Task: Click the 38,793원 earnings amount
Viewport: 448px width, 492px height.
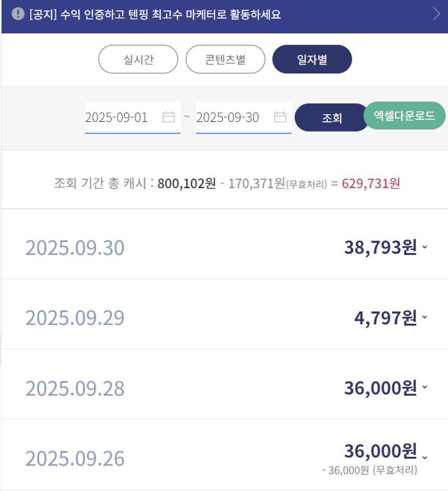Action: 380,247
